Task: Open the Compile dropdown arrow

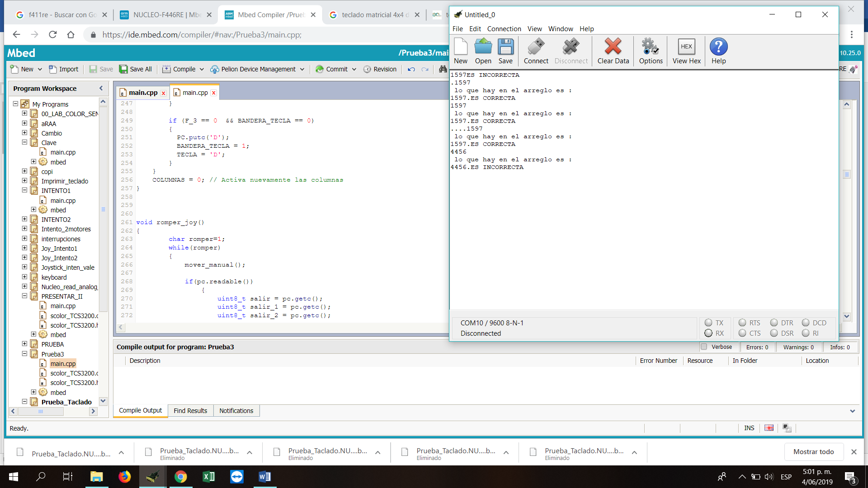Action: 202,70
